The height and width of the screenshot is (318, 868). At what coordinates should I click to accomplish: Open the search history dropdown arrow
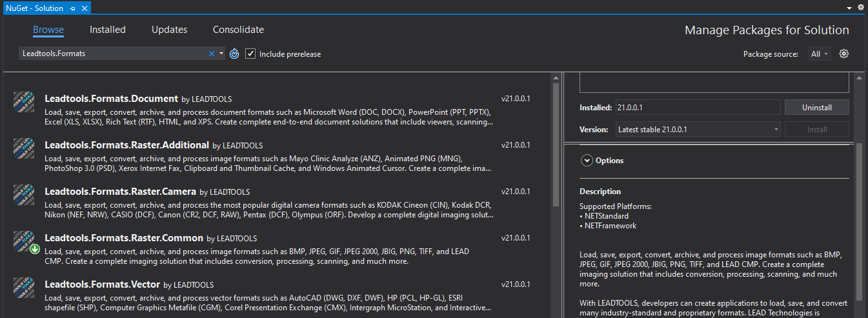tap(221, 54)
